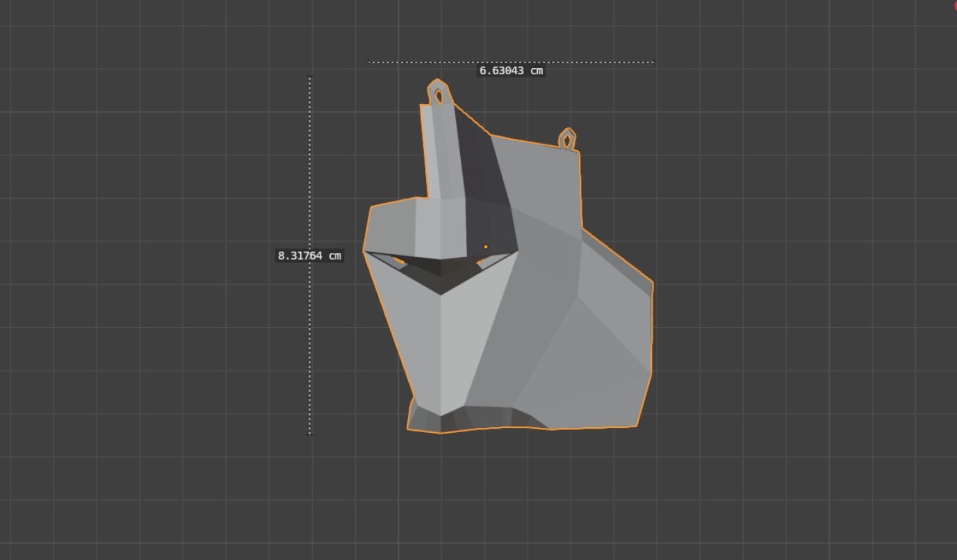Click the right hanging loop on the model
This screenshot has height=560, width=957.
tap(567, 140)
